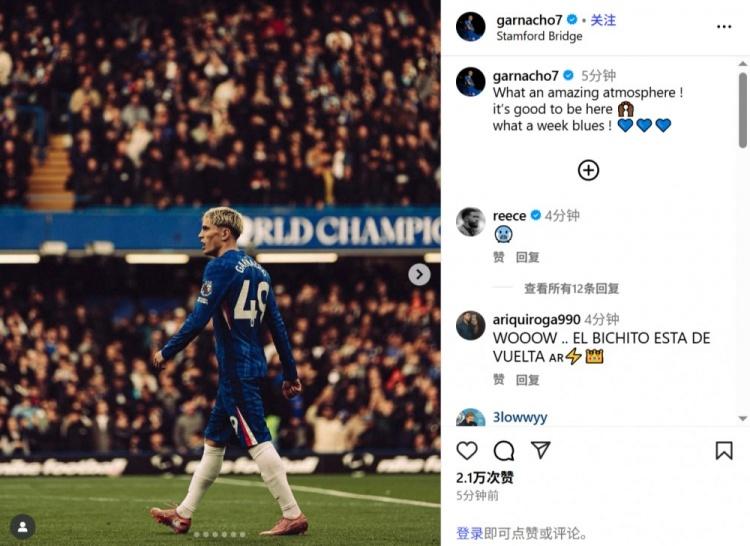Like the post with heart icon
750x546 pixels.
coord(467,450)
